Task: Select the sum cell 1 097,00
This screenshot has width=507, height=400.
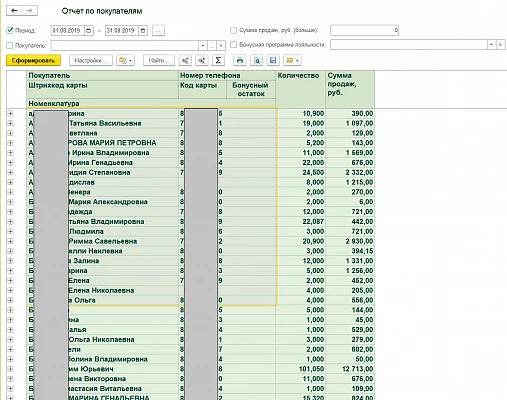Action: click(350, 123)
